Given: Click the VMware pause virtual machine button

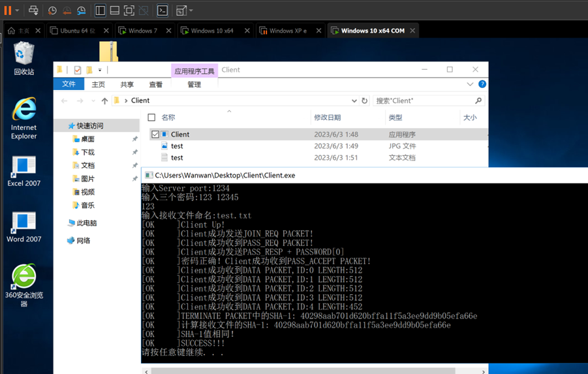Looking at the screenshot, I should 8,10.
